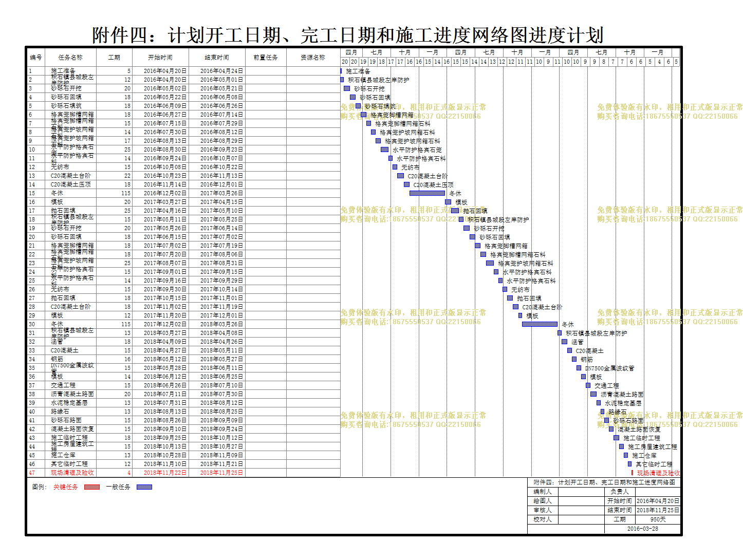Click the DN7500金属波纹管 Gantt bar
The height and width of the screenshot is (560, 743).
click(x=579, y=368)
